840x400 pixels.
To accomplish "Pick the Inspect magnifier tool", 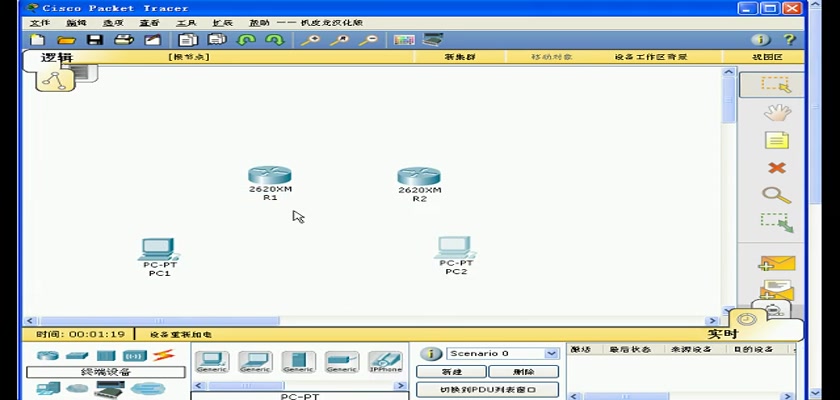I will click(x=776, y=195).
